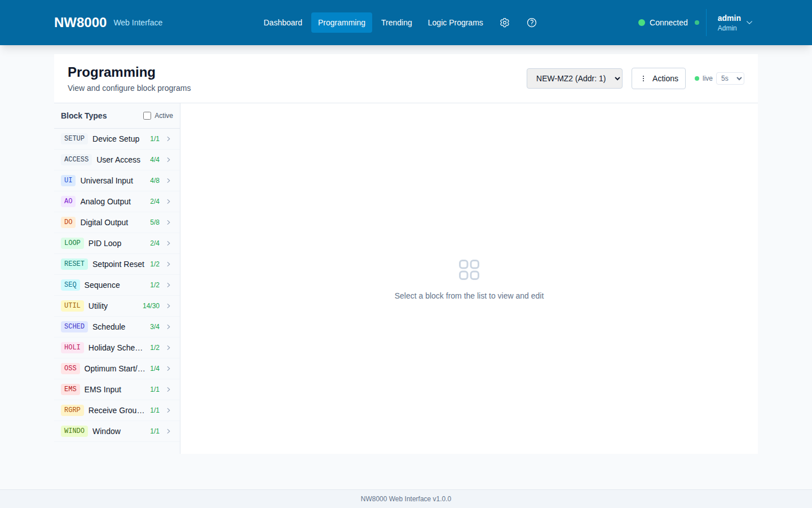This screenshot has width=812, height=508.
Task: Open settings via the gear icon
Action: [505, 23]
